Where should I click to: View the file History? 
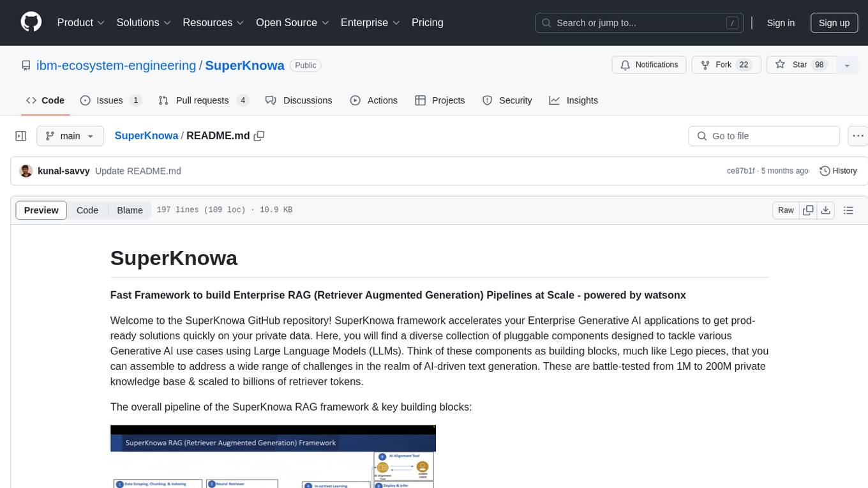(838, 171)
